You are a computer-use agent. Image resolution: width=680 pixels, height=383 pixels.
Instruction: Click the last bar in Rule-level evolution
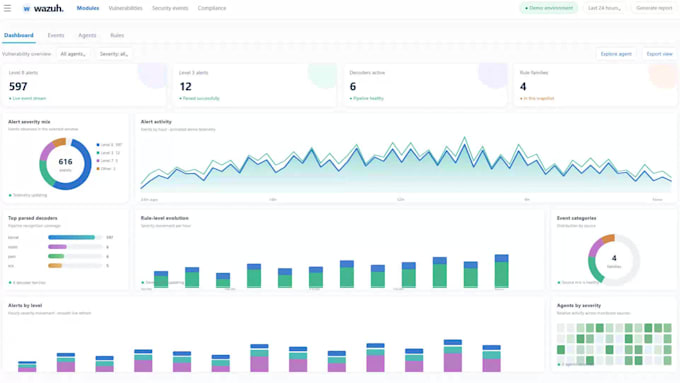(502, 271)
